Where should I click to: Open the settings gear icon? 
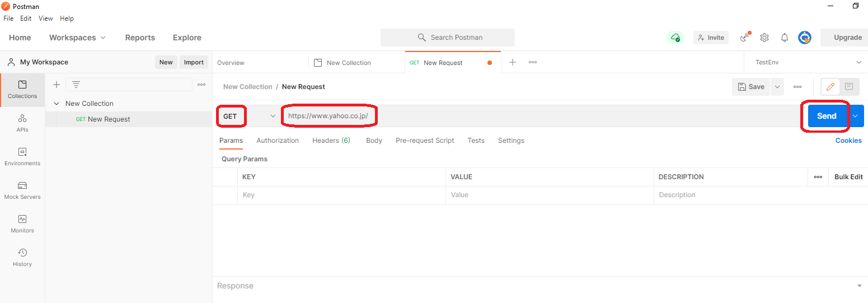[764, 38]
